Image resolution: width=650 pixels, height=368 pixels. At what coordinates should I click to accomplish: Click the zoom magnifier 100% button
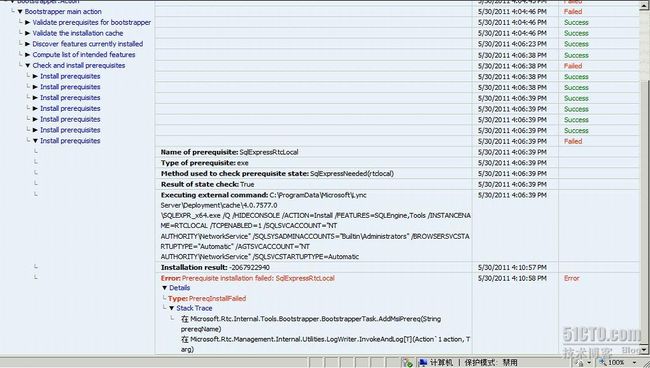(611, 363)
